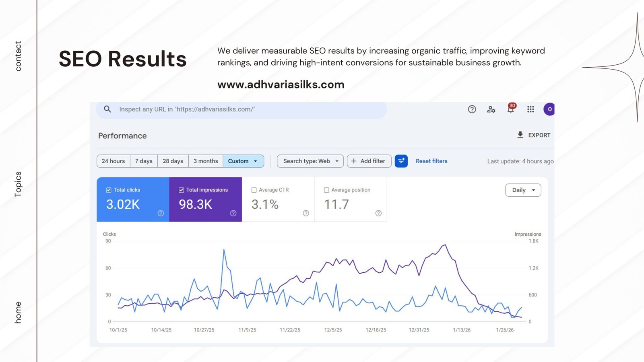Image resolution: width=644 pixels, height=362 pixels.
Task: Click the blue filter options icon
Action: click(401, 161)
